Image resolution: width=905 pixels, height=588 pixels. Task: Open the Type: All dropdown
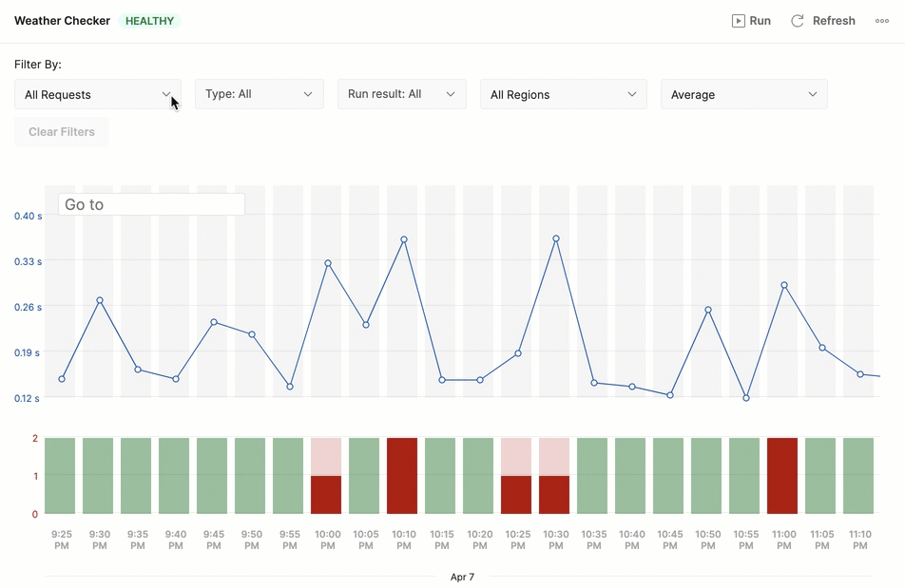259,94
